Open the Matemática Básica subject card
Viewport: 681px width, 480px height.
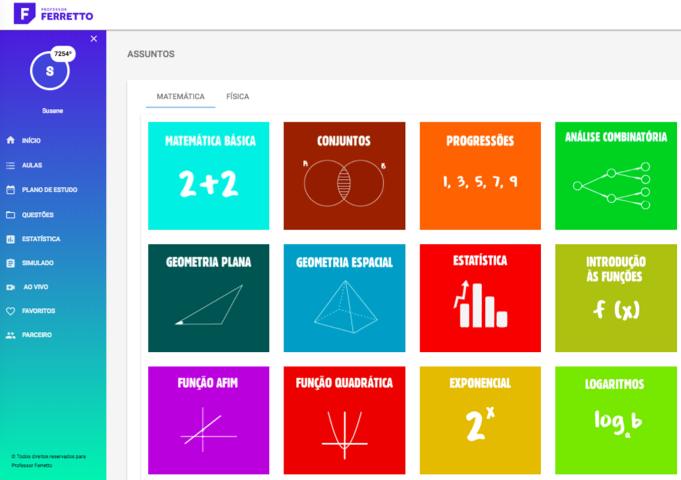pos(208,176)
